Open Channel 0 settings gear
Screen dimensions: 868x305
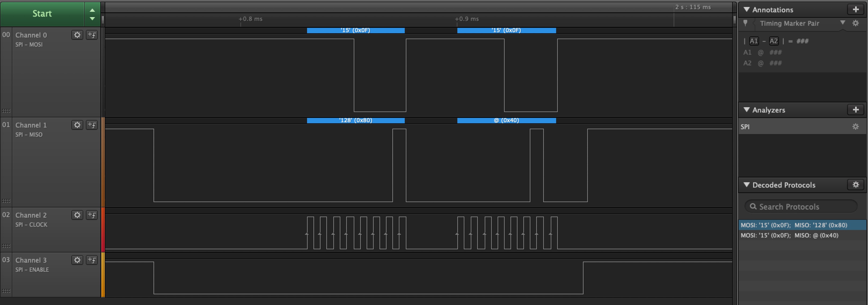click(x=77, y=35)
